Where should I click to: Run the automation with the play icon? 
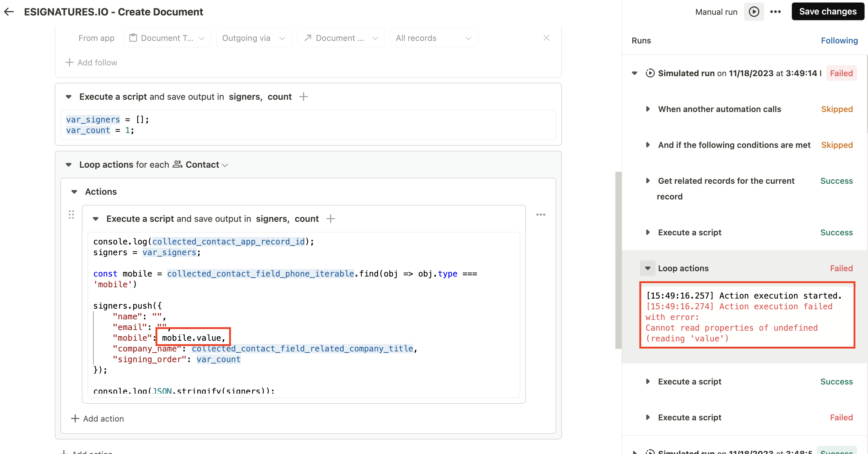(754, 12)
